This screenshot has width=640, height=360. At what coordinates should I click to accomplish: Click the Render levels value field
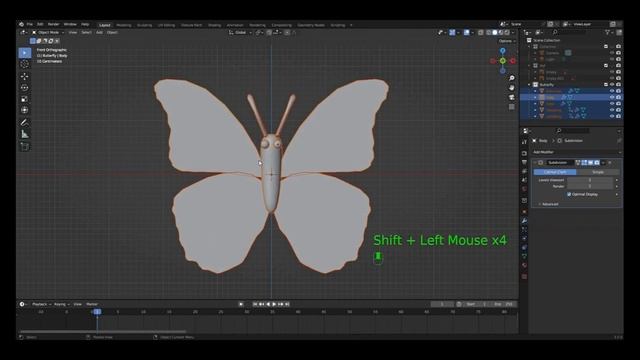590,186
